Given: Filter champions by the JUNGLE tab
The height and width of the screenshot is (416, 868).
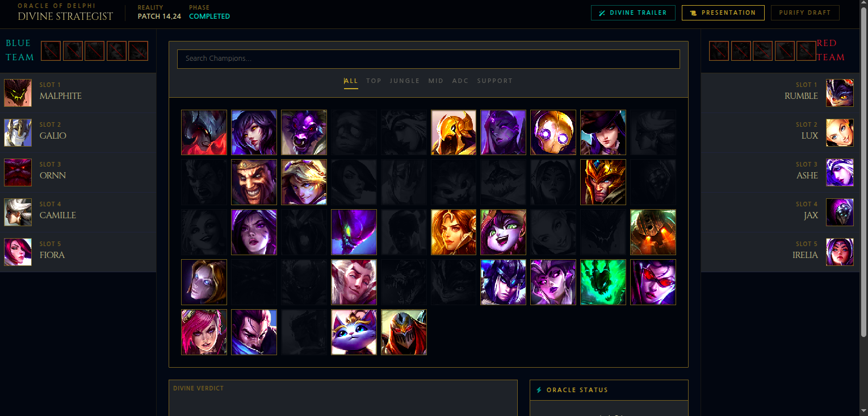Looking at the screenshot, I should point(405,81).
